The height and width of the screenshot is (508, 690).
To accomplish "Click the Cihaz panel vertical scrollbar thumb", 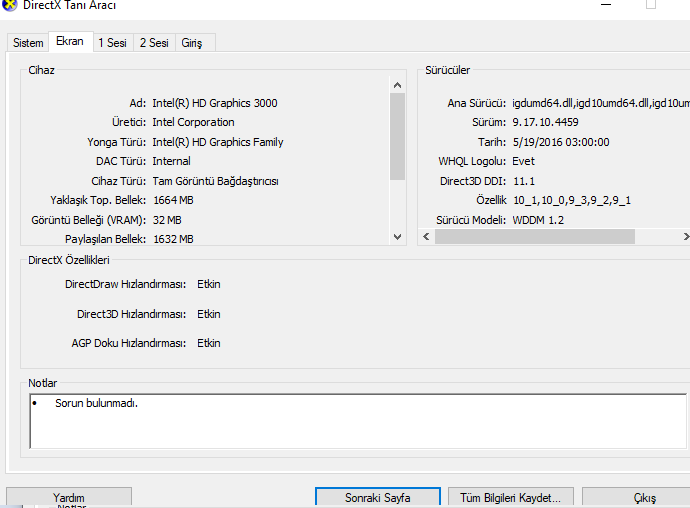I will [x=397, y=136].
